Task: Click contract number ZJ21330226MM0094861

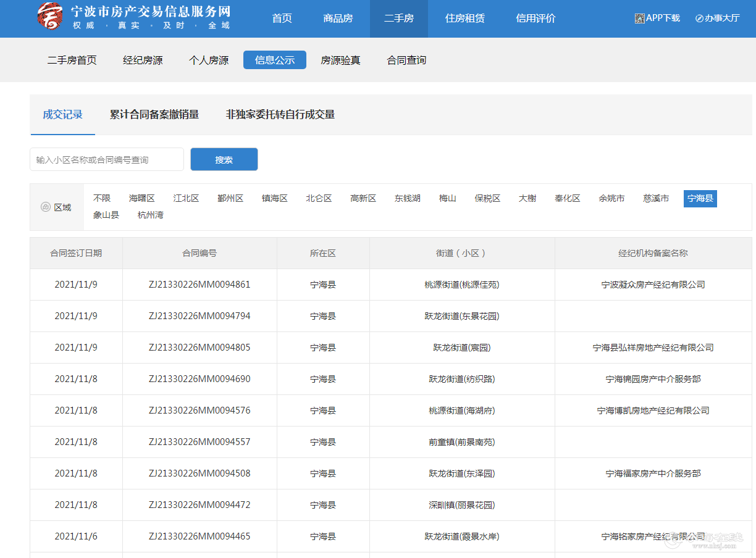Action: [199, 285]
